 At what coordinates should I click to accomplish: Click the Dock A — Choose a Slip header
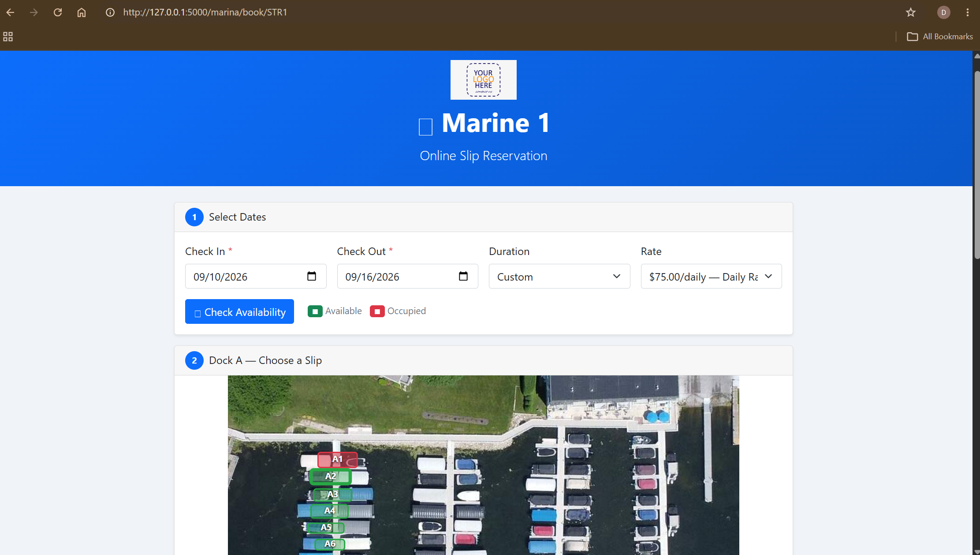pyautogui.click(x=265, y=360)
